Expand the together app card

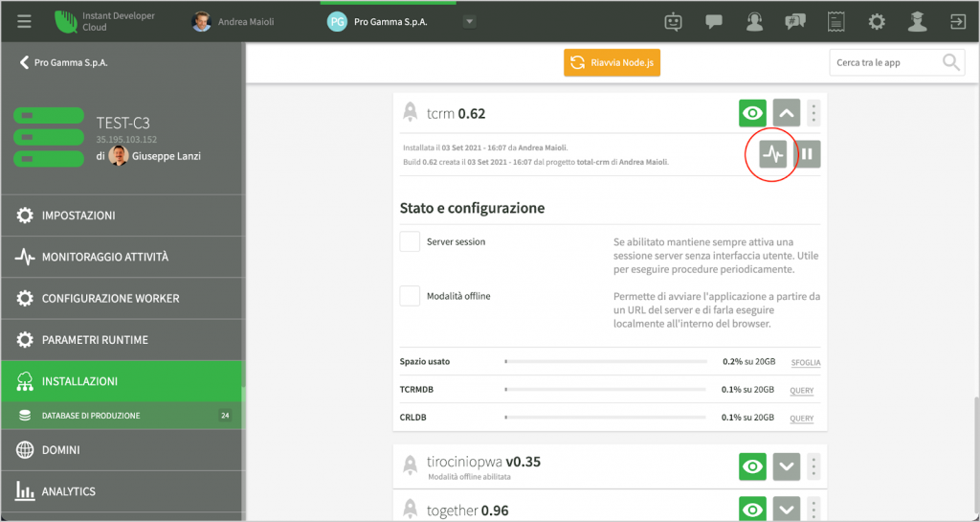[787, 510]
